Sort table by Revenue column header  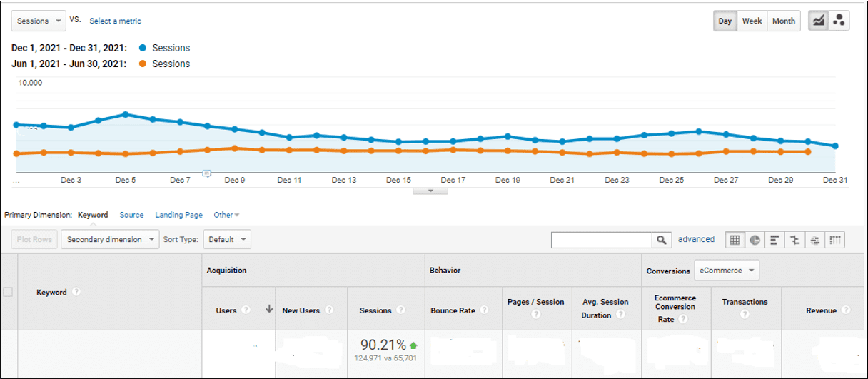coord(822,310)
